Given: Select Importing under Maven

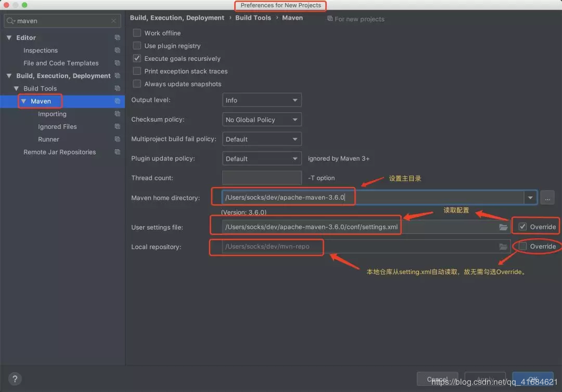Looking at the screenshot, I should 53,114.
